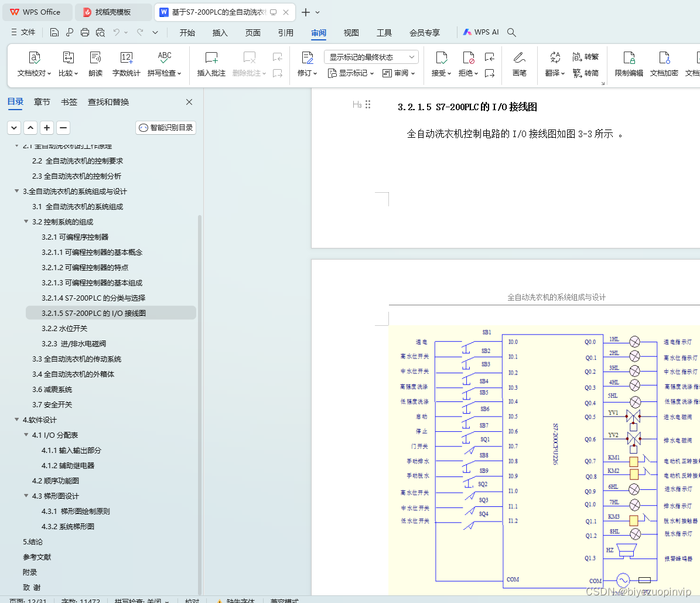Click the navigation pane vertical scrollbar

coord(200,404)
